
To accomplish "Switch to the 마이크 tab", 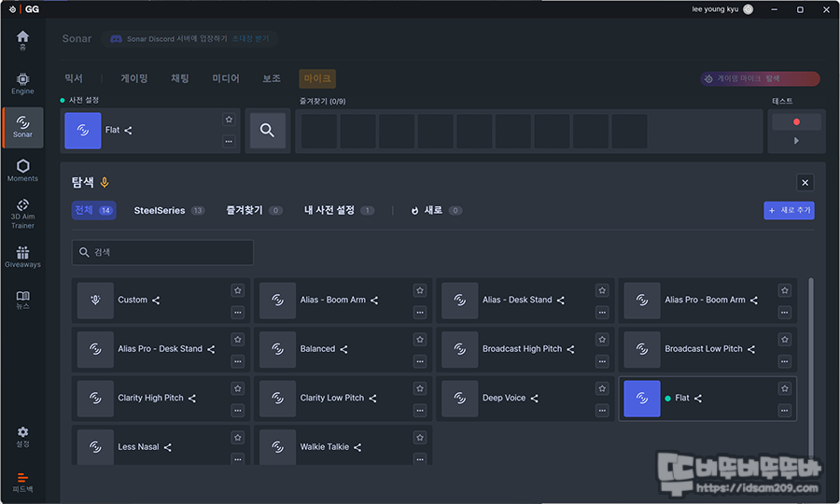I will pos(317,78).
